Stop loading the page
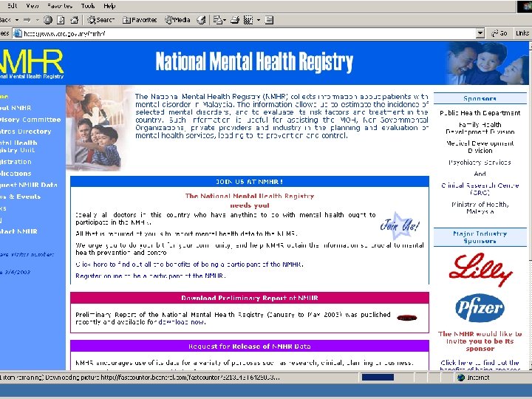 (x=48, y=20)
